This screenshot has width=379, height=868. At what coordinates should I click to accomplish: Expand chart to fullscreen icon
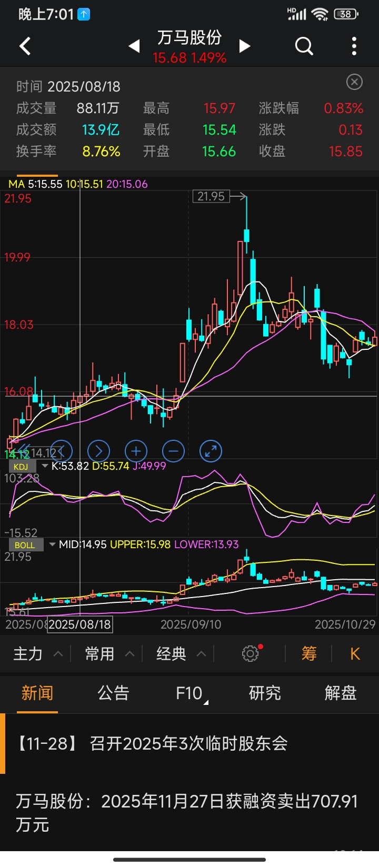click(x=211, y=451)
